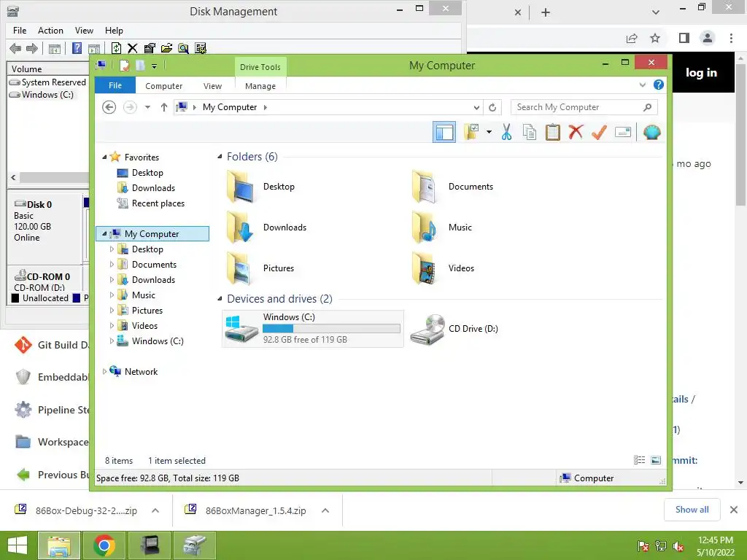Click Disk Management magnifier Explore icon

click(183, 48)
